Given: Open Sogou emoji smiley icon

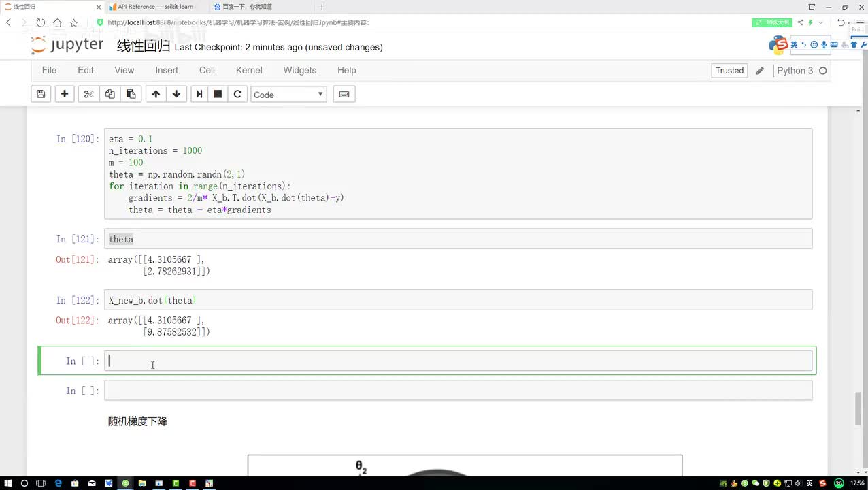Looking at the screenshot, I should tap(814, 44).
